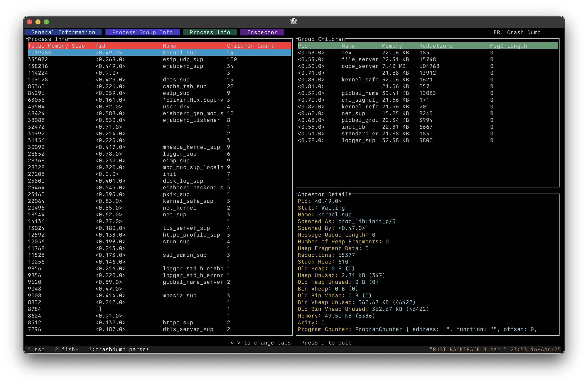This screenshot has width=588, height=385.
Task: Click the ejabberd_sup row in process list
Action: 159,66
